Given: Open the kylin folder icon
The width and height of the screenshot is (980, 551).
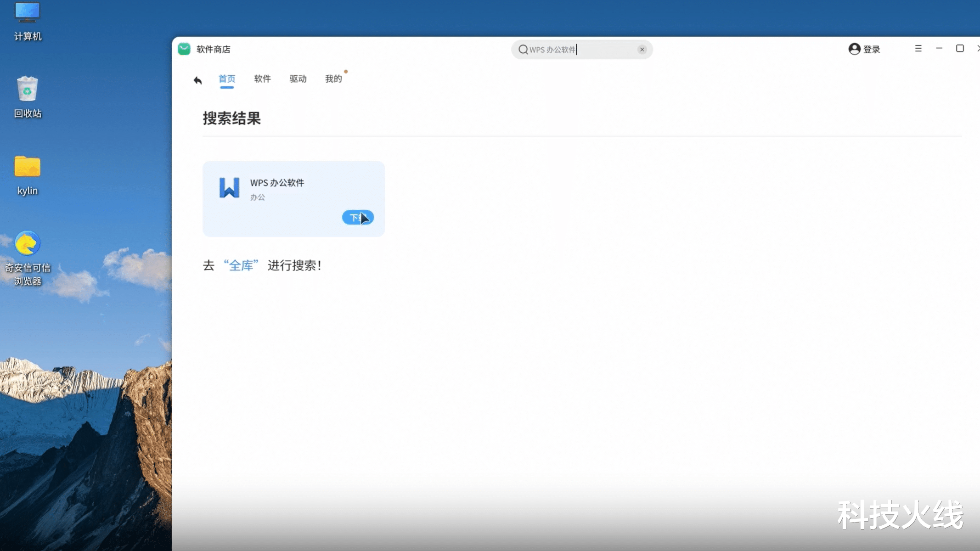Looking at the screenshot, I should (x=28, y=167).
